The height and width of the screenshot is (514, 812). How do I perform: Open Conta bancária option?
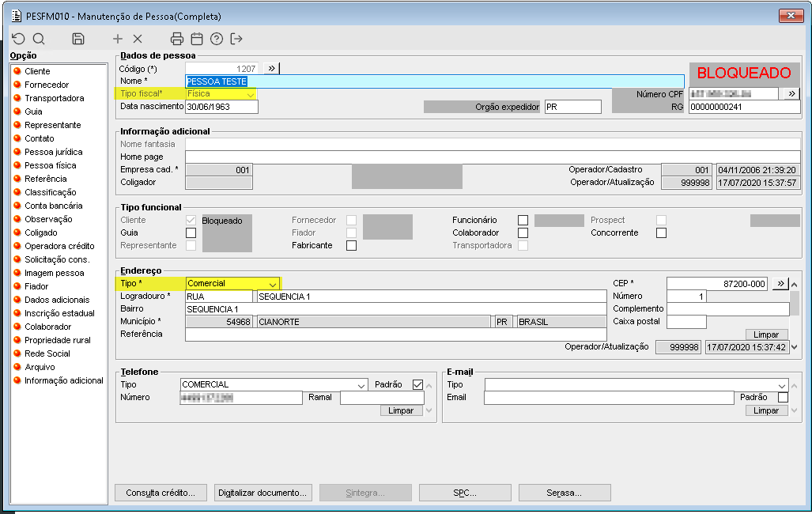coord(53,206)
